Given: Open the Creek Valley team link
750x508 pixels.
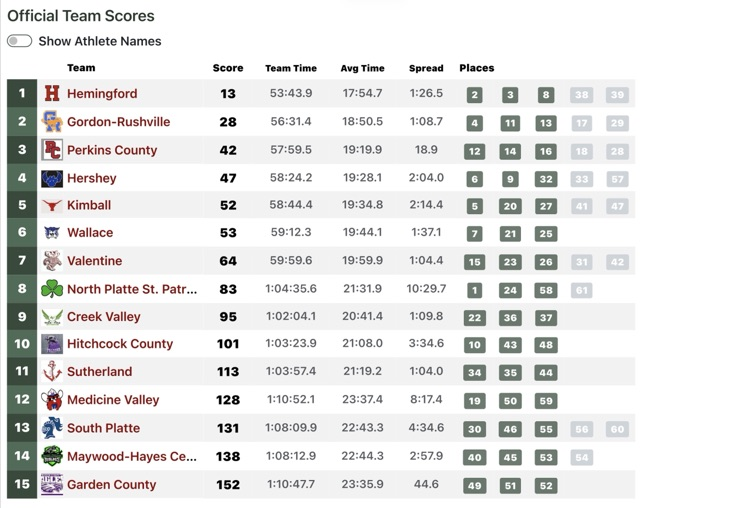Looking at the screenshot, I should pos(104,317).
